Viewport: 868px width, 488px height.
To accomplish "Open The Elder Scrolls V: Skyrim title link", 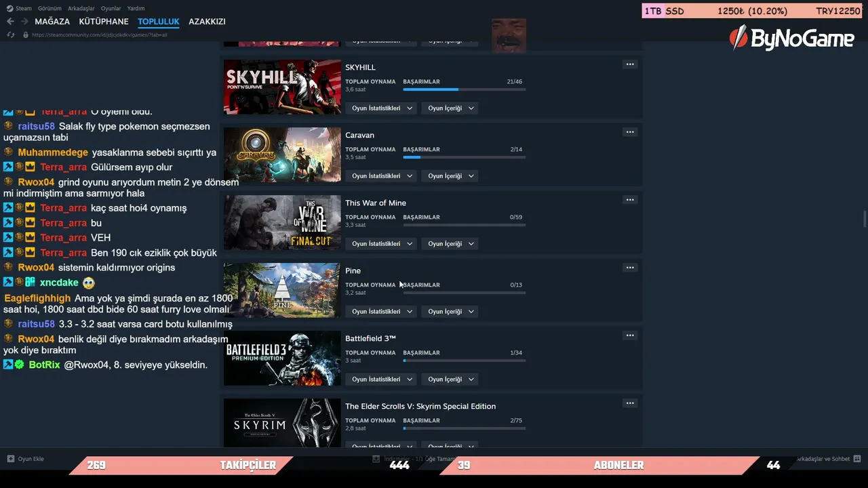I will pyautogui.click(x=420, y=407).
